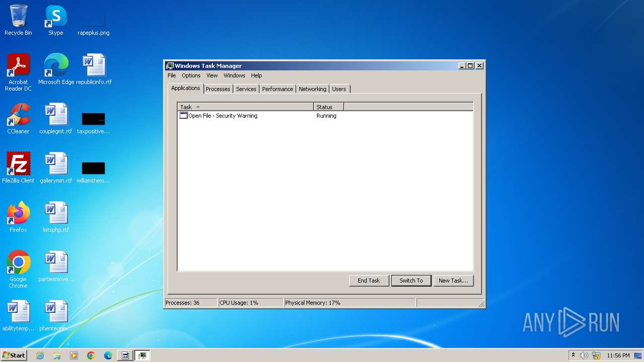This screenshot has width=644, height=362.
Task: Select the Applications tab
Action: pos(186,88)
